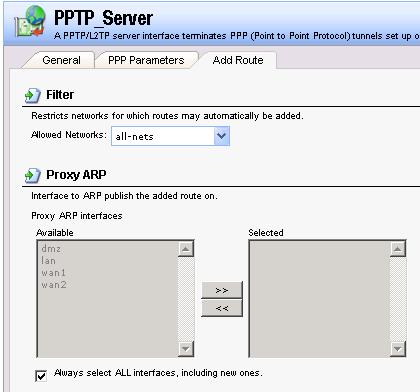Select dmz in the Available list
The image size is (420, 392).
pos(51,249)
